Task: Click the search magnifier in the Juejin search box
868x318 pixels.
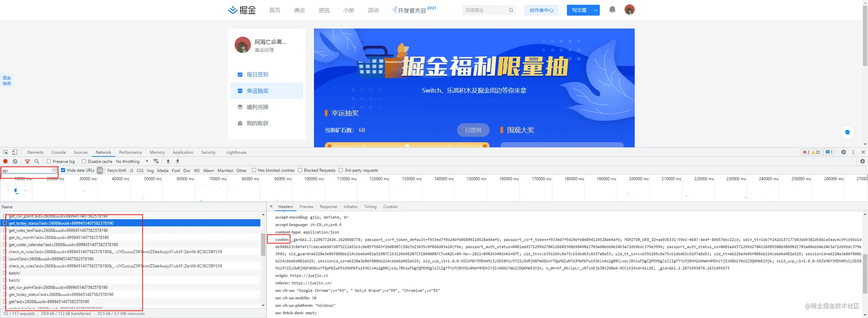Action: tap(511, 10)
